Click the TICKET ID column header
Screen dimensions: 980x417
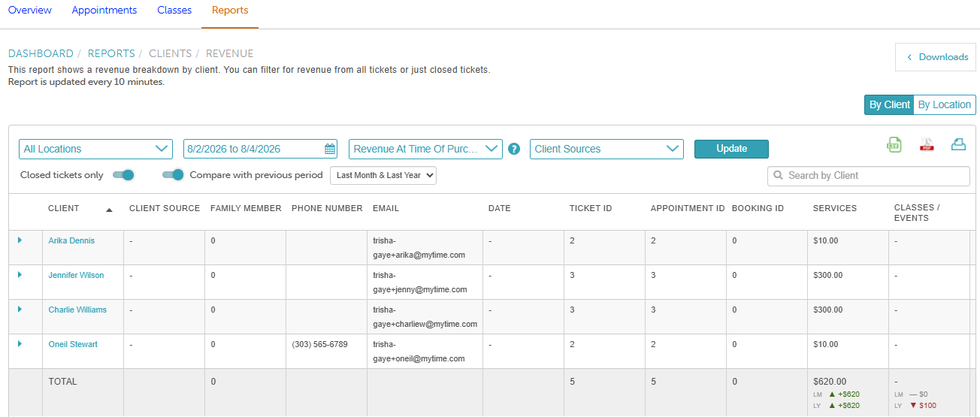[x=591, y=208]
